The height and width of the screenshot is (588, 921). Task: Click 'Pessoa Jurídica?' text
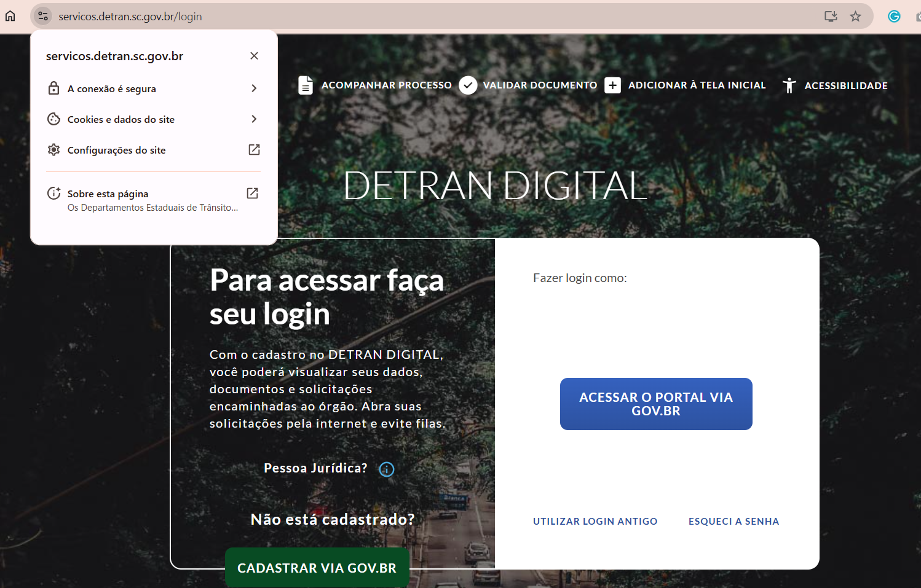315,468
